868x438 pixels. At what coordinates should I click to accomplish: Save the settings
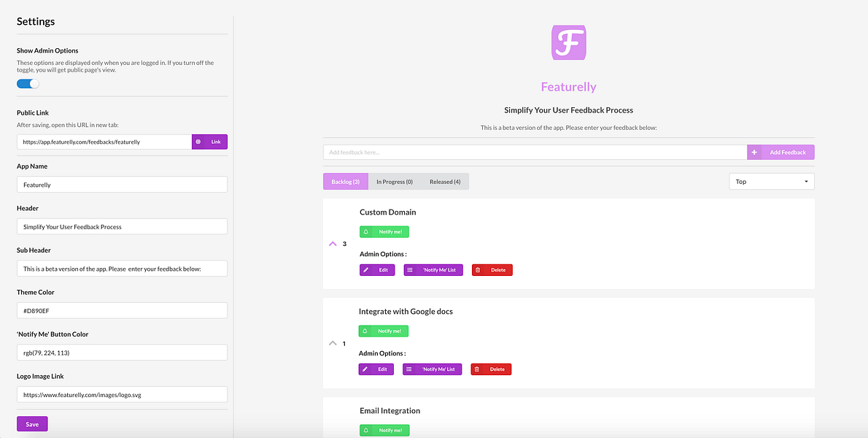32,424
